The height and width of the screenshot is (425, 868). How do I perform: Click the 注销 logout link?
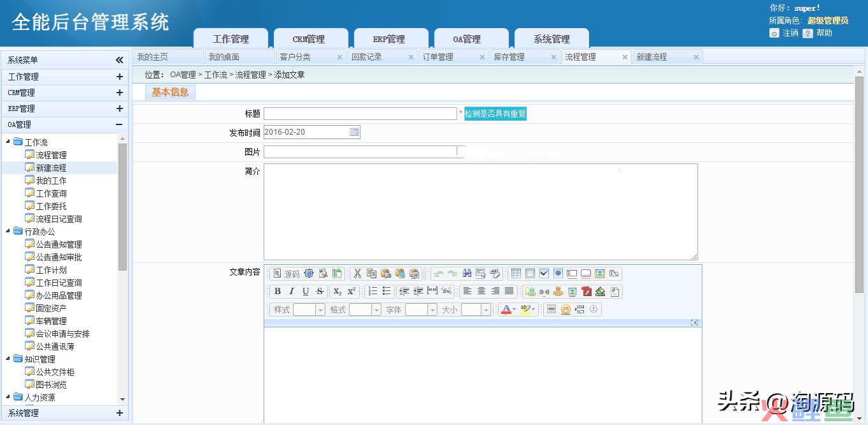coord(791,33)
